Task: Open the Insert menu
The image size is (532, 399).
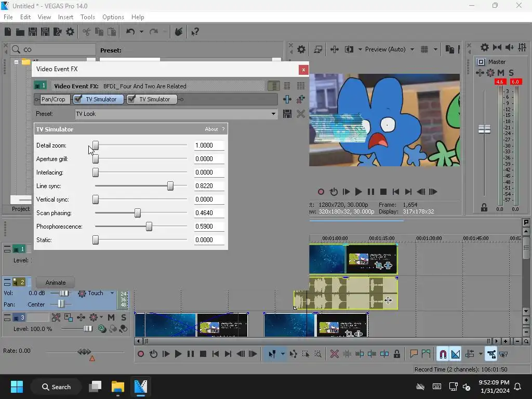Action: pos(65,17)
